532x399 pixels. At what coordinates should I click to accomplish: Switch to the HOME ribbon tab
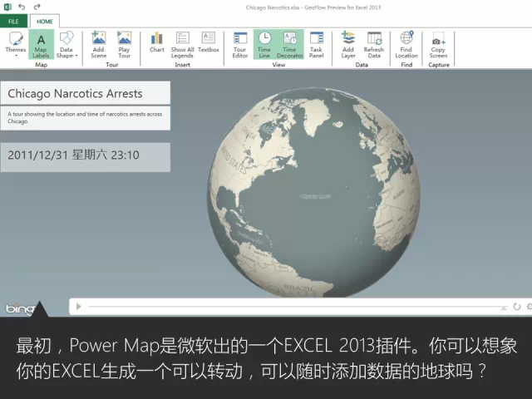45,21
